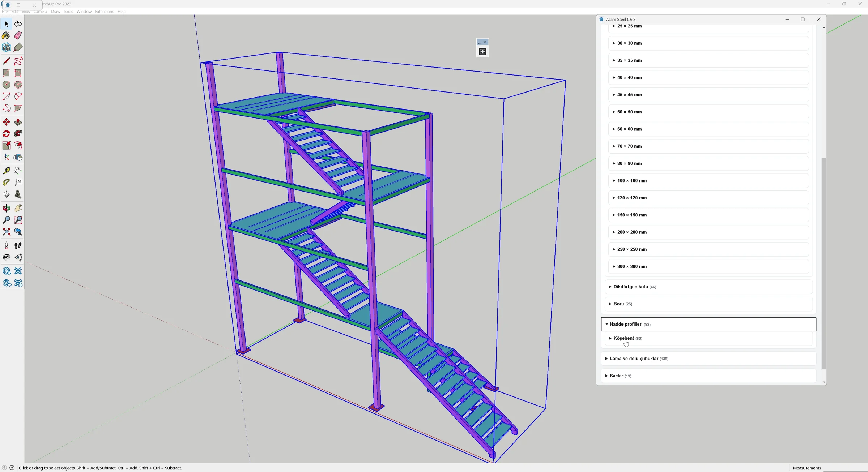Select the Push/Pull tool

18,122
